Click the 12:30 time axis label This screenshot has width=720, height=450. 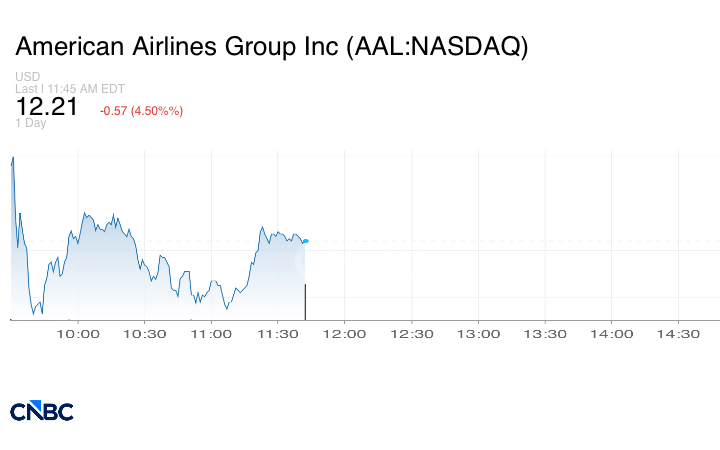(412, 333)
